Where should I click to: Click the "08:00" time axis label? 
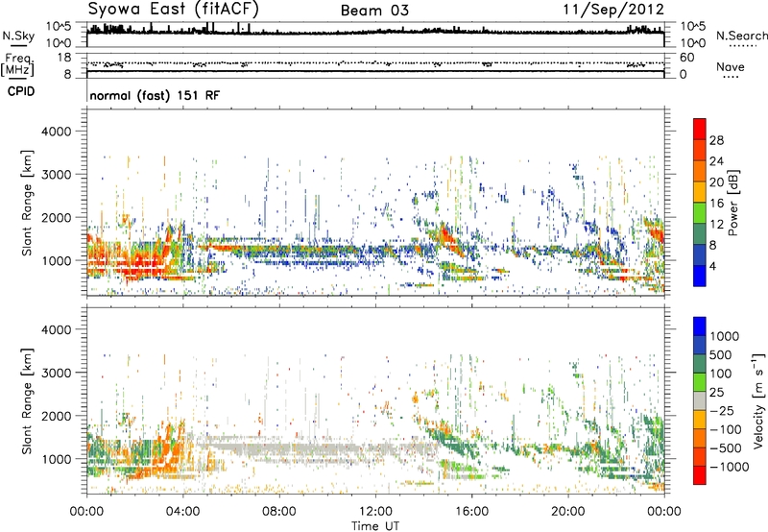click(x=279, y=512)
